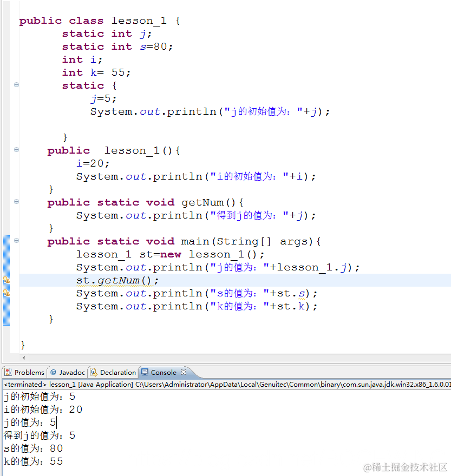Place cursor on 'static int j;' line
This screenshot has width=451, height=476.
pyautogui.click(x=107, y=34)
